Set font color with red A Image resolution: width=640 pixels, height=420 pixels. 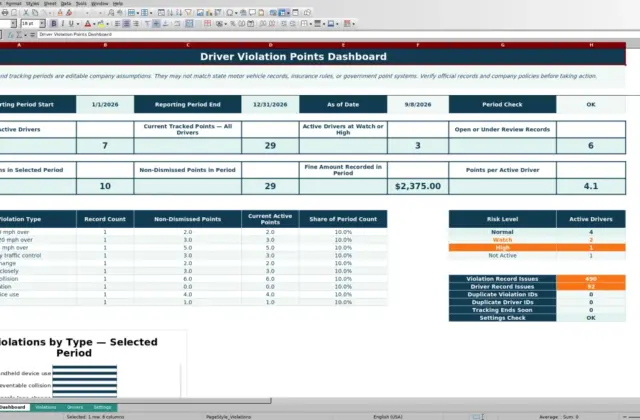(87, 24)
